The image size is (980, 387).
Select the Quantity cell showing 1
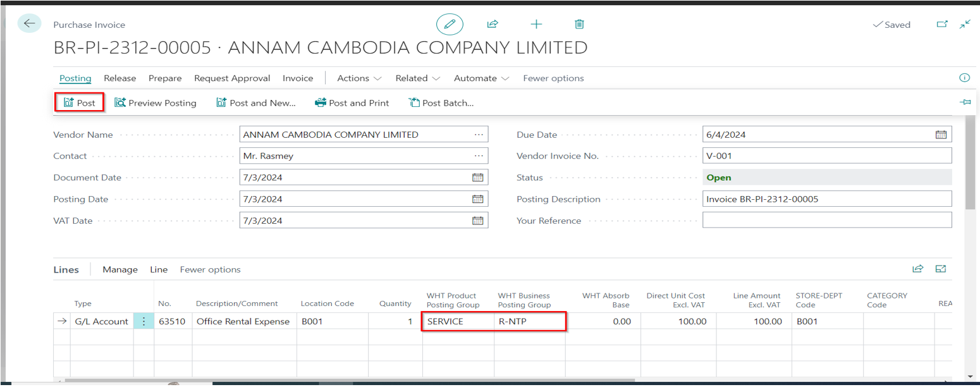(395, 321)
